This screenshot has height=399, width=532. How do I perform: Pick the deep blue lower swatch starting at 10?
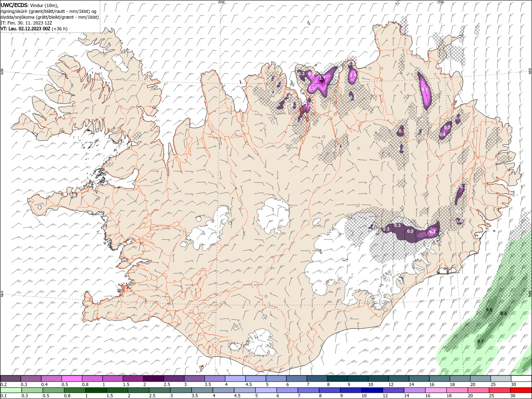pyautogui.click(x=372, y=390)
